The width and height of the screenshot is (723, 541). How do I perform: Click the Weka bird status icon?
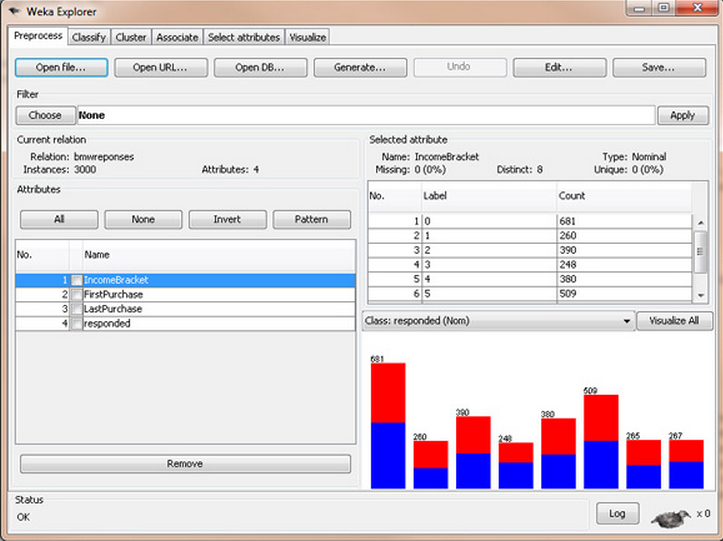(x=671, y=515)
